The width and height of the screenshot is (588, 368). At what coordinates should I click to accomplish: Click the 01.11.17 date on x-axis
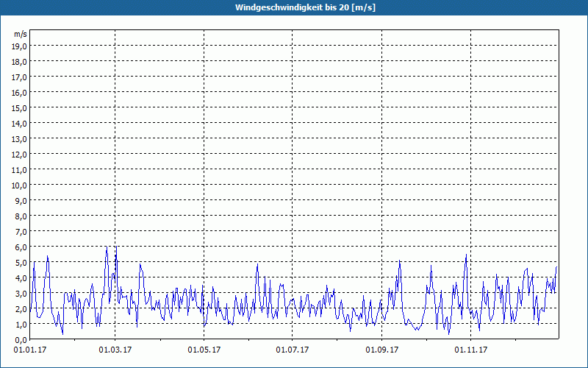[x=470, y=350]
